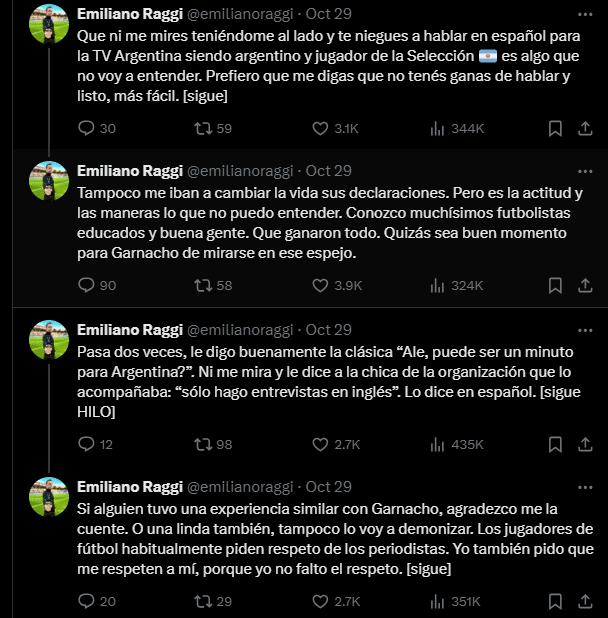Reply to the tweet with 20 replies

click(86, 600)
